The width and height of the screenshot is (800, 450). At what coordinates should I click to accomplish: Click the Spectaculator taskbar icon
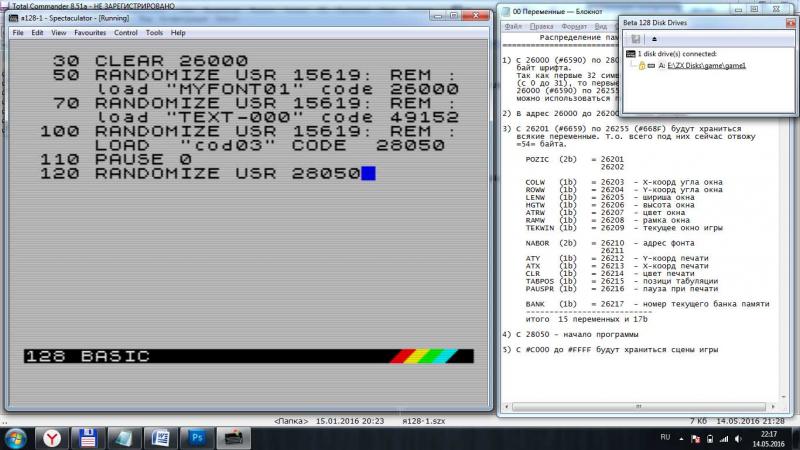232,437
